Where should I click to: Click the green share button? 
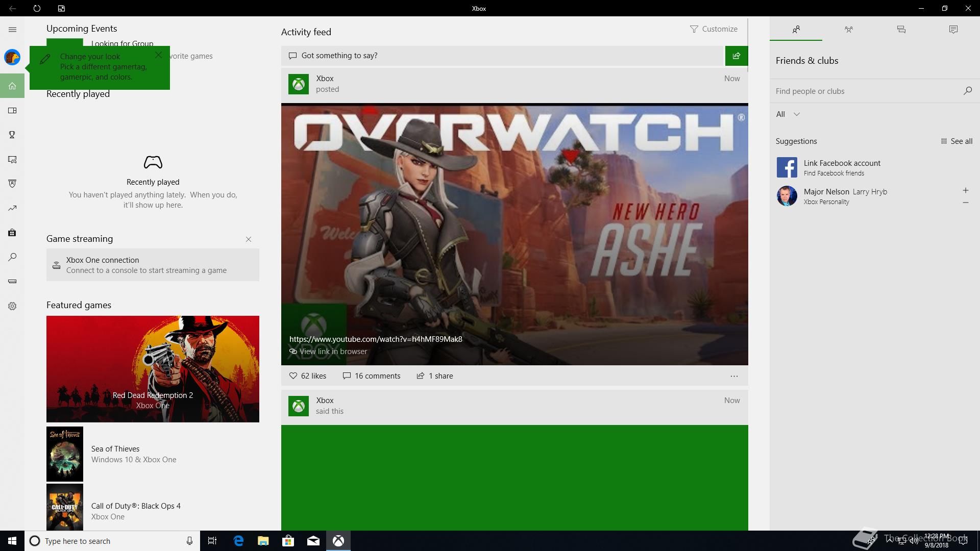[x=737, y=56]
